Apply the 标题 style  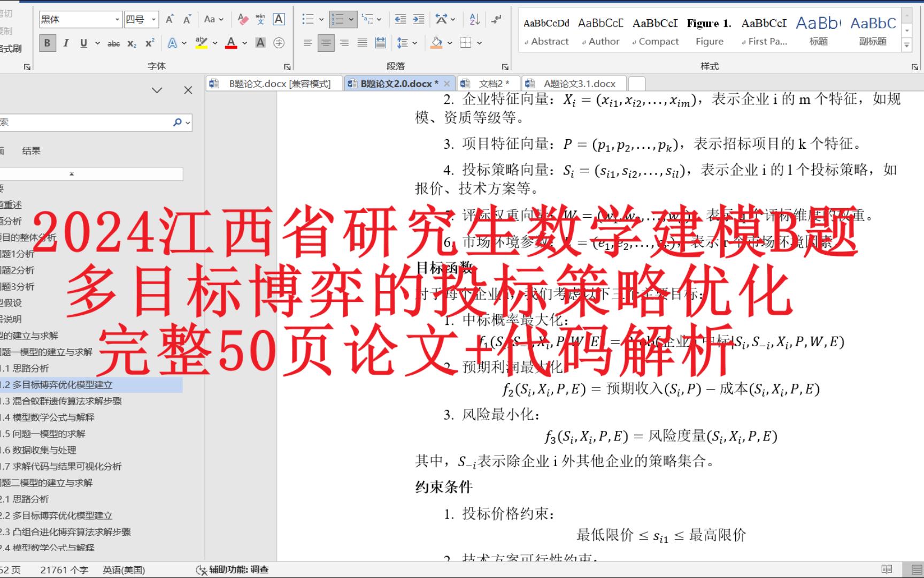pyautogui.click(x=819, y=30)
